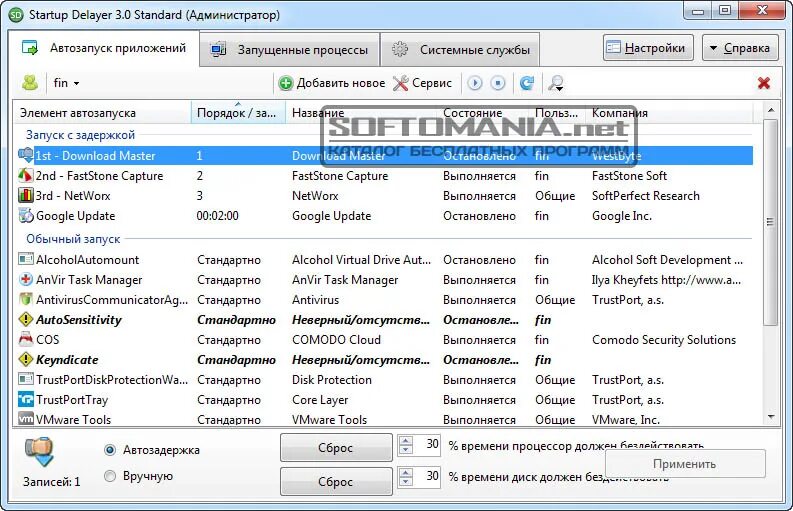Click the red X delete icon

click(x=764, y=83)
